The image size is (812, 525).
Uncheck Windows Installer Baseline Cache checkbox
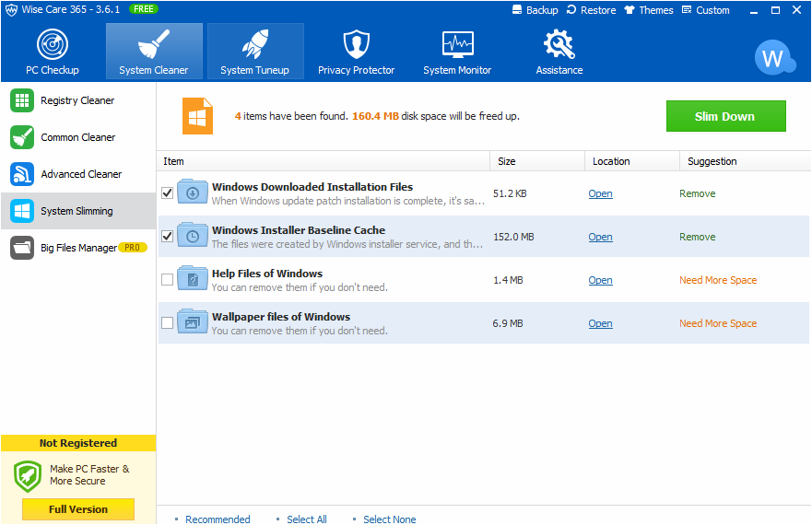167,237
